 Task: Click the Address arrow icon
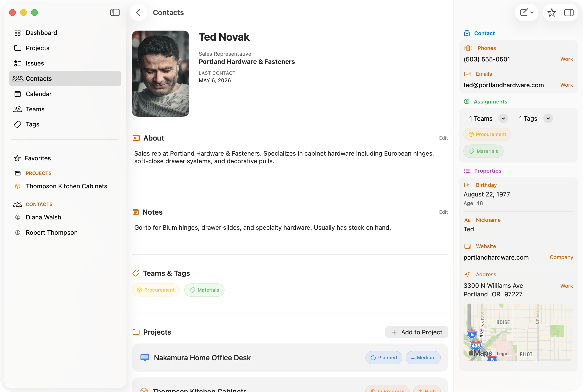pyautogui.click(x=467, y=274)
